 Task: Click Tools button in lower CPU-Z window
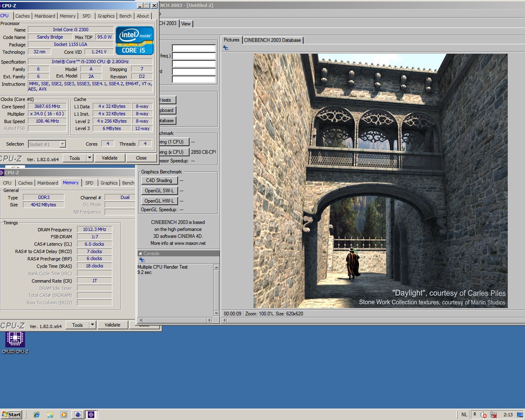tap(78, 325)
